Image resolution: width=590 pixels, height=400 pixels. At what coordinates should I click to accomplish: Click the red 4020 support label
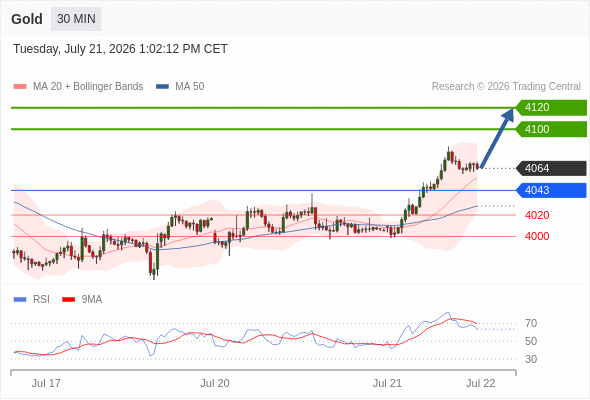pyautogui.click(x=537, y=215)
